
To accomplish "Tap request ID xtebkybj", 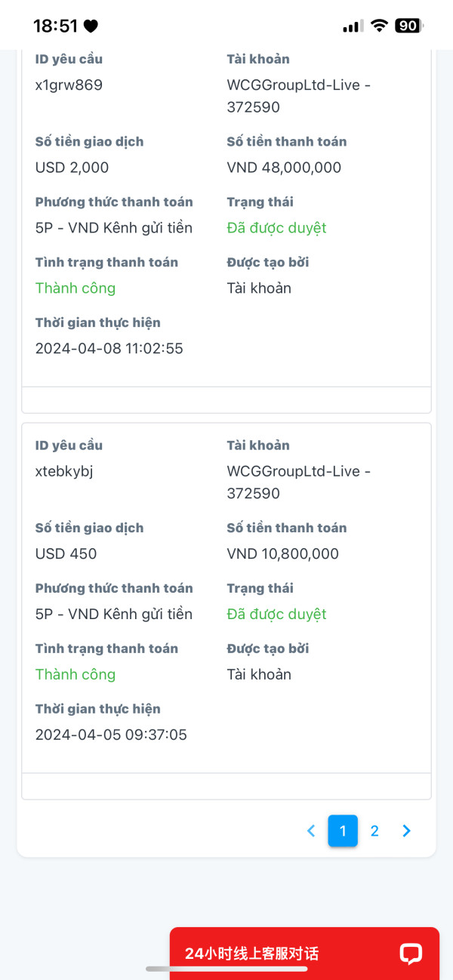I will coord(64,471).
